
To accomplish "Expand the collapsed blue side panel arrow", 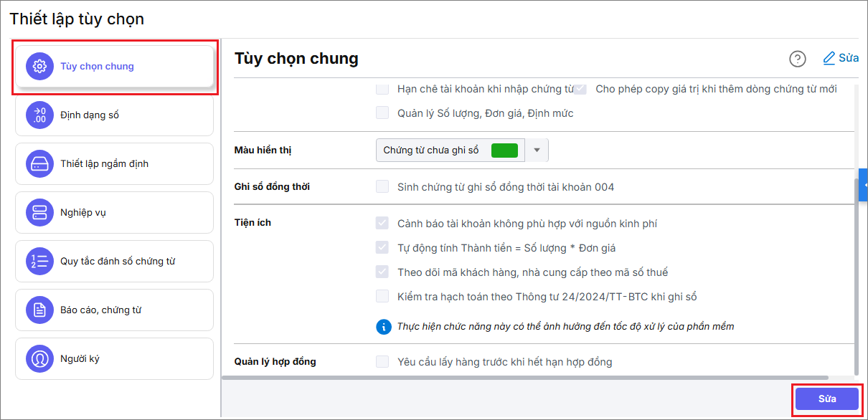I will (x=863, y=186).
